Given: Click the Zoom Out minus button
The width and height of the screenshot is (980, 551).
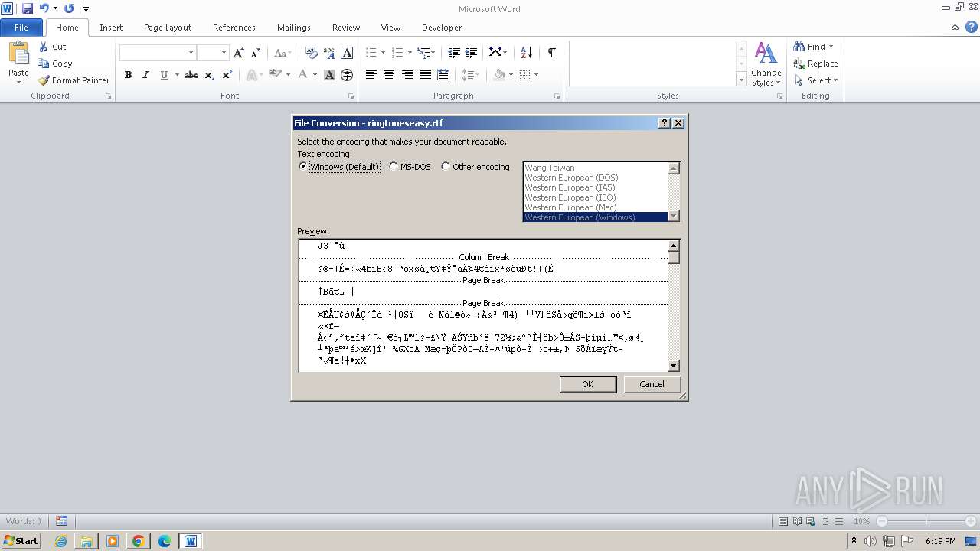Looking at the screenshot, I should (x=882, y=521).
